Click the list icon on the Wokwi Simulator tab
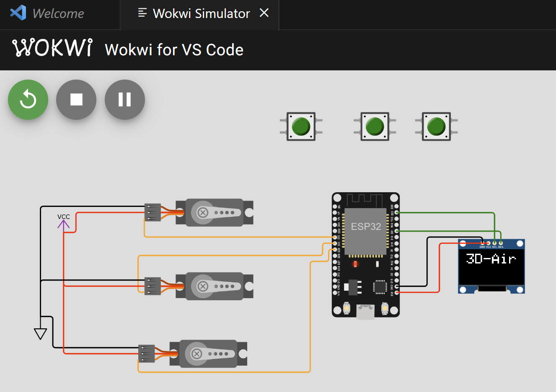 142,13
